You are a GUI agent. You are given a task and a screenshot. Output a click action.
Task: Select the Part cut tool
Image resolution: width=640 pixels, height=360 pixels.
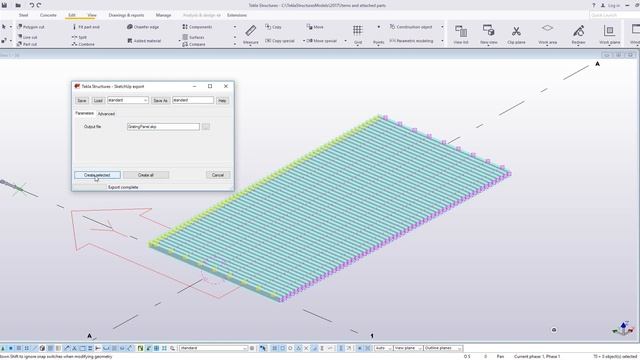coord(27,44)
